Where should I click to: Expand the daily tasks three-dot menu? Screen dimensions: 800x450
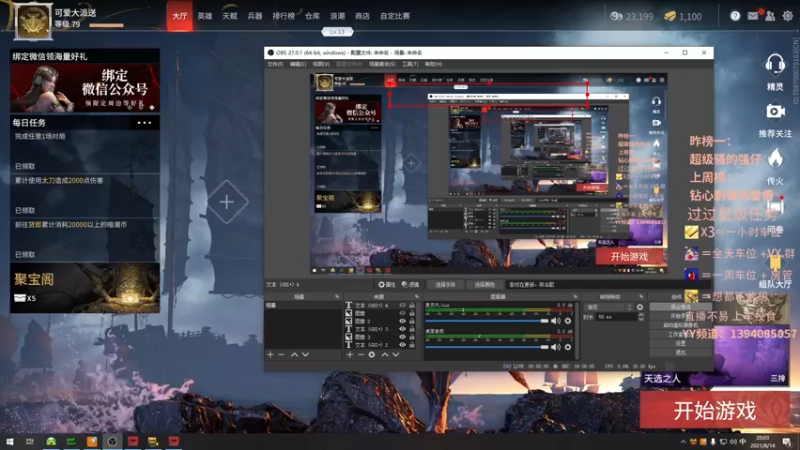pos(144,122)
